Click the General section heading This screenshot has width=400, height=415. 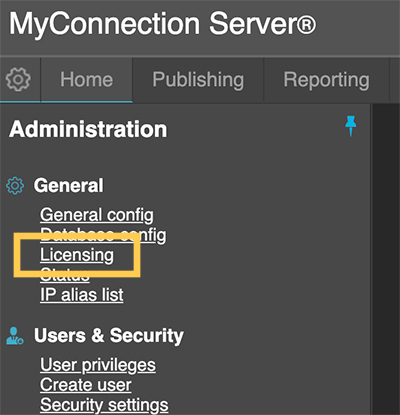click(x=68, y=185)
